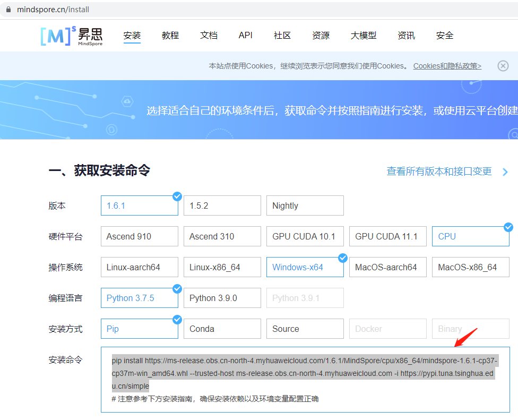
Task: Click the disabled Binary option
Action: point(471,329)
